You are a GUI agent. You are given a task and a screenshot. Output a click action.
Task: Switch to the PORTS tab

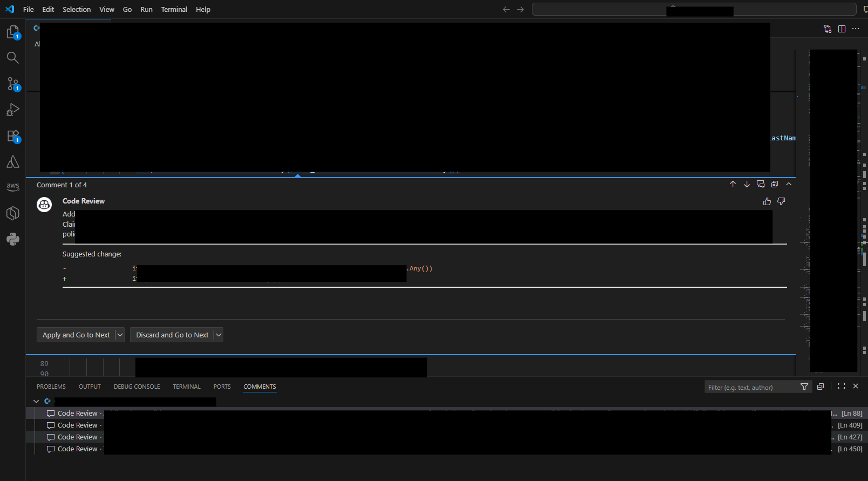click(222, 387)
